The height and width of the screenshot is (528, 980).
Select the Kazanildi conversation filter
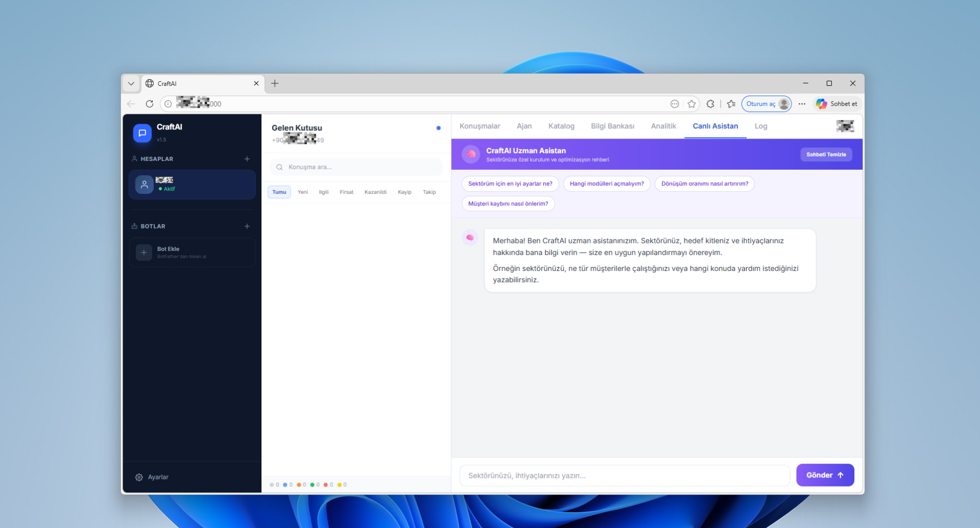tap(375, 192)
